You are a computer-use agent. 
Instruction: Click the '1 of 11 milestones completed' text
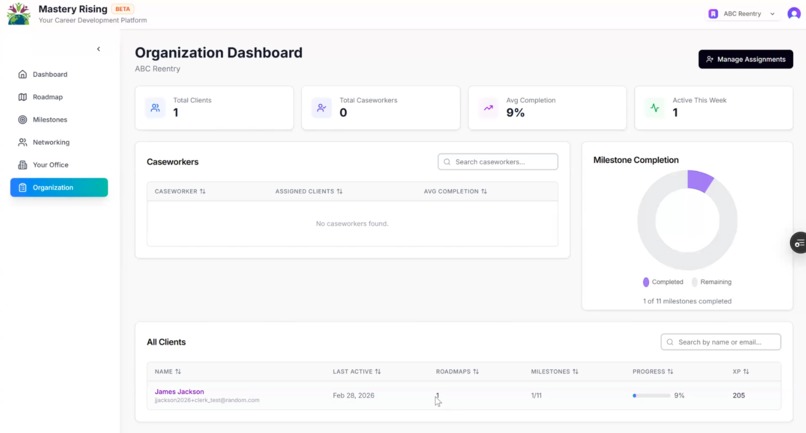click(x=687, y=301)
